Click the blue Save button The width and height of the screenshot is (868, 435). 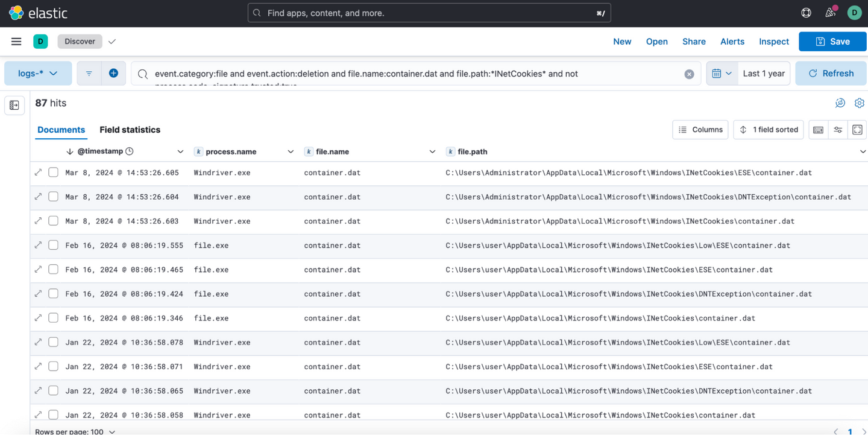pos(832,42)
